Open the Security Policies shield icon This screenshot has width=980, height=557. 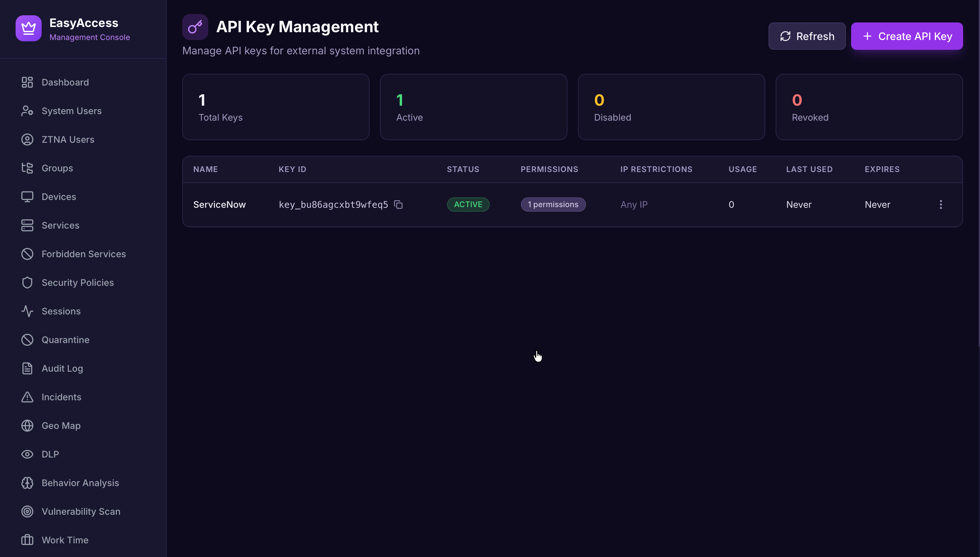27,282
